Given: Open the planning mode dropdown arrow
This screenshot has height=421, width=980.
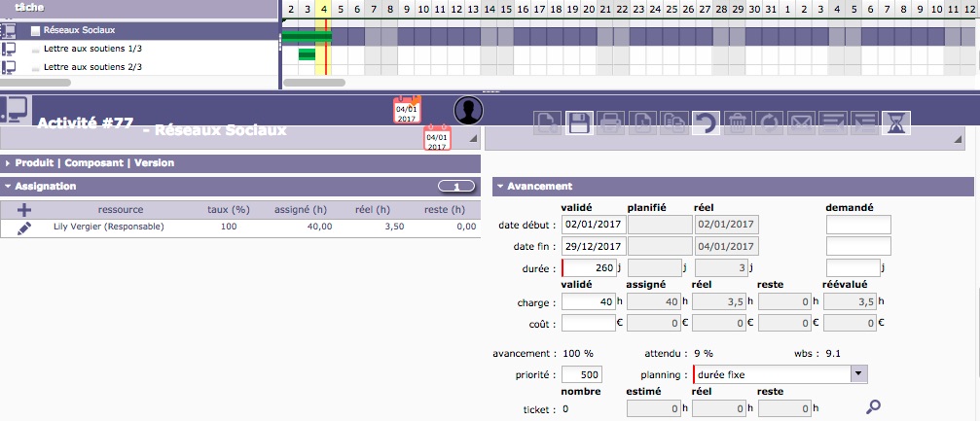Looking at the screenshot, I should [x=858, y=373].
